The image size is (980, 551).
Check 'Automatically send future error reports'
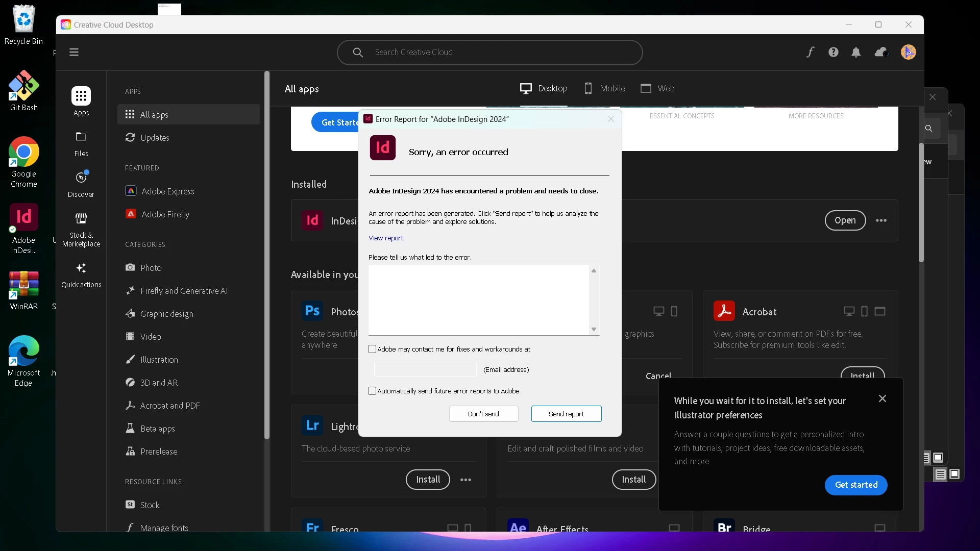[372, 391]
